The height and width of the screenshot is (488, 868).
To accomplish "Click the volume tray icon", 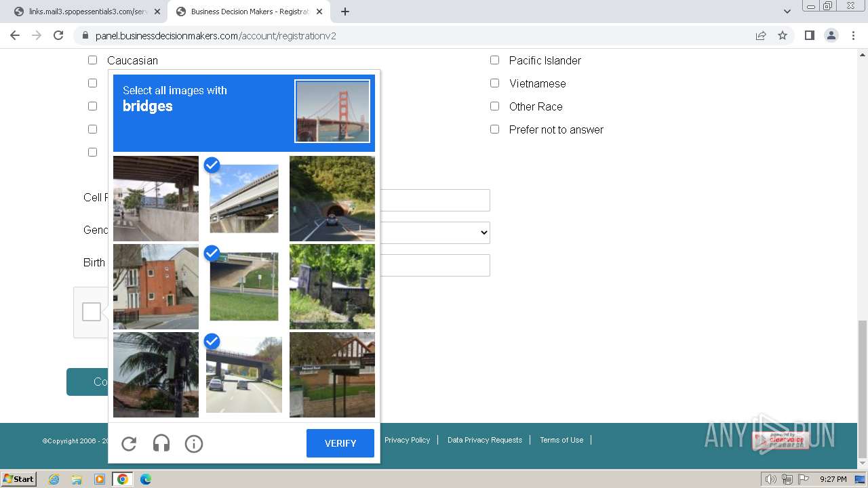I will tap(771, 479).
